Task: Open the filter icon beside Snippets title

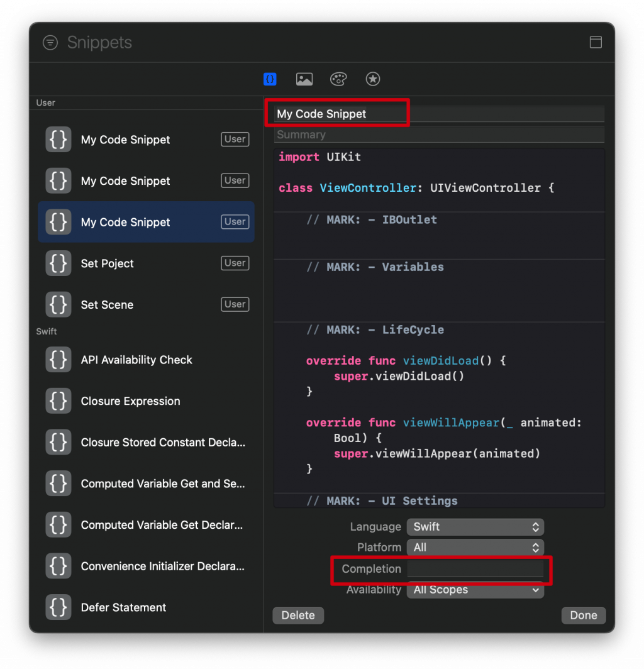Action: tap(50, 43)
